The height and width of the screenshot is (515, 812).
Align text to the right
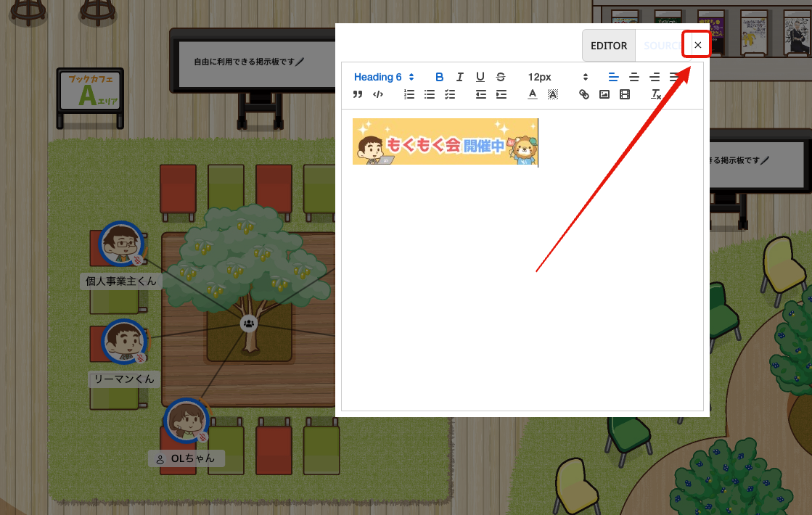(x=655, y=77)
